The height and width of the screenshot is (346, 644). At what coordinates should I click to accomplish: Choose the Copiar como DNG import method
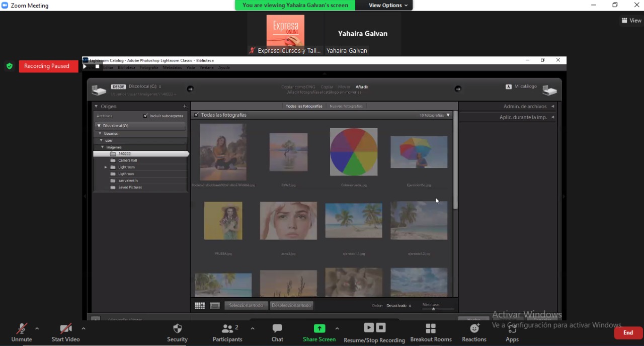[298, 87]
